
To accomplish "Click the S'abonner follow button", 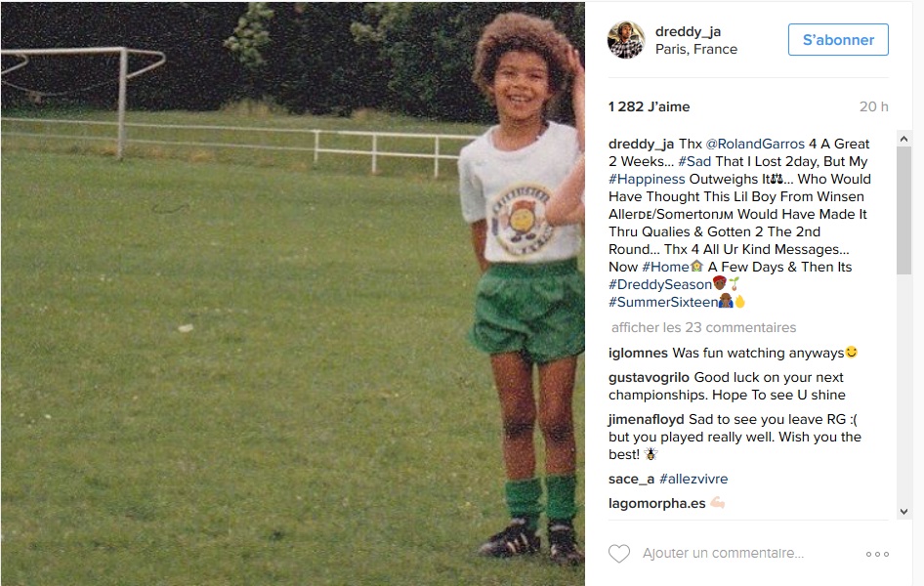I will (838, 40).
